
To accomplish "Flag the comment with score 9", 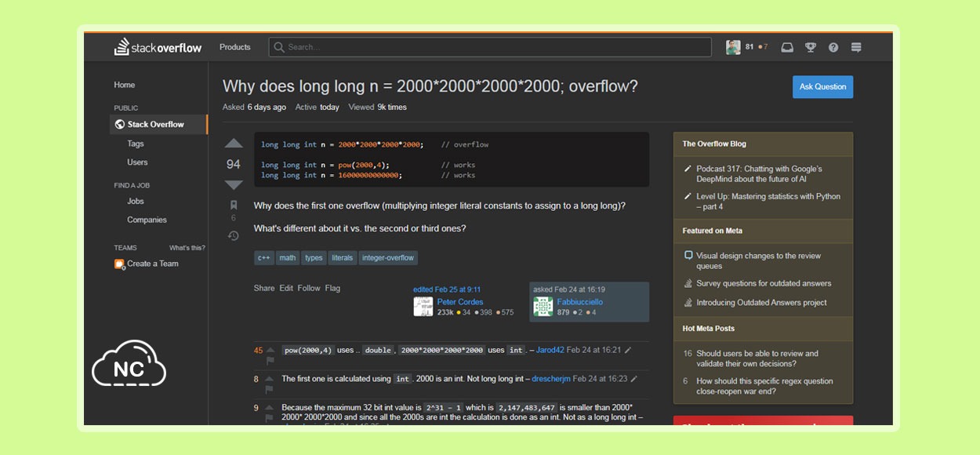I will pos(270,418).
